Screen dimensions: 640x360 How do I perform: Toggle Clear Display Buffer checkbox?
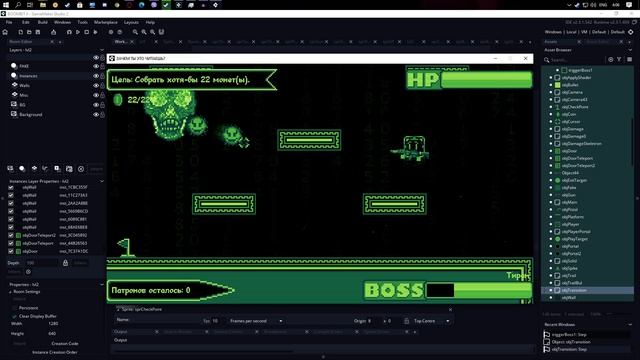point(15,316)
